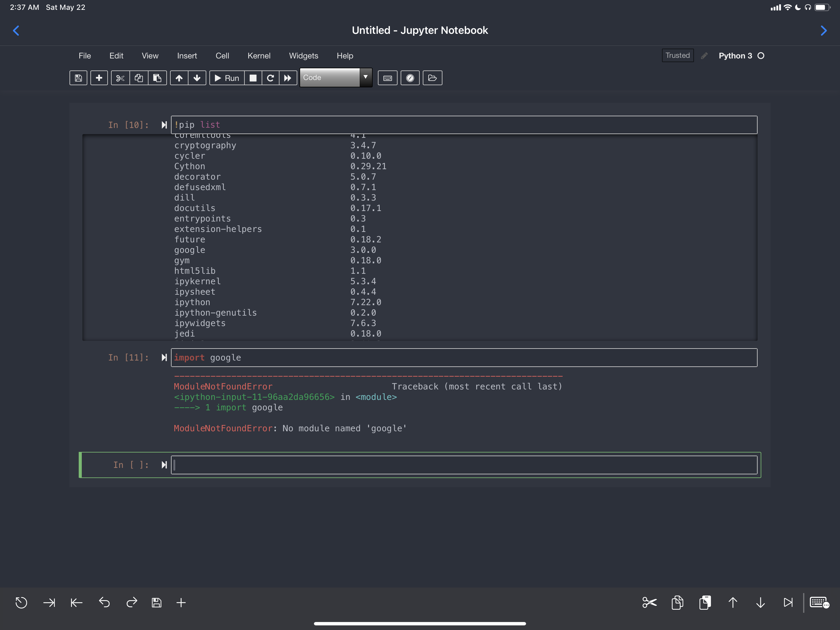
Task: Open the Cell menu
Action: pyautogui.click(x=222, y=55)
